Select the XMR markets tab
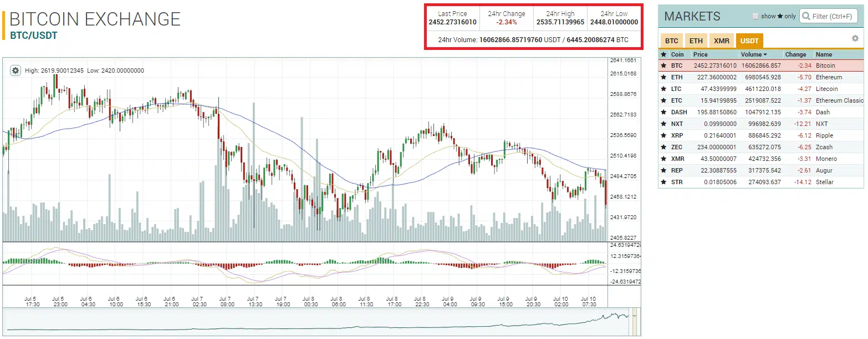This screenshot has height=339, width=868. (x=721, y=41)
